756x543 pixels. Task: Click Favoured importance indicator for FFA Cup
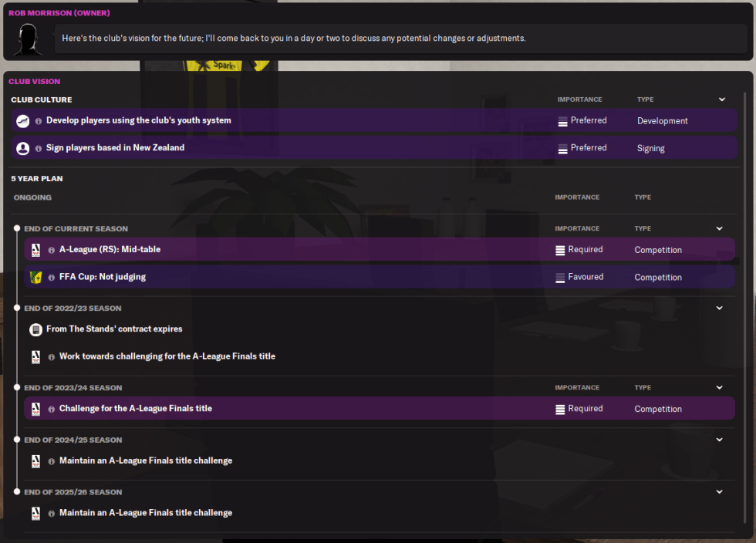click(x=561, y=277)
